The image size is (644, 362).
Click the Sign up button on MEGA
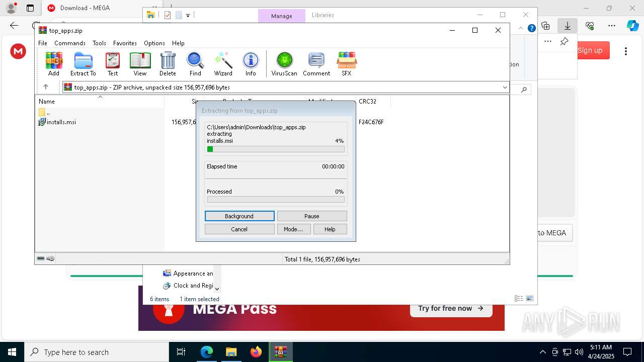pyautogui.click(x=590, y=50)
